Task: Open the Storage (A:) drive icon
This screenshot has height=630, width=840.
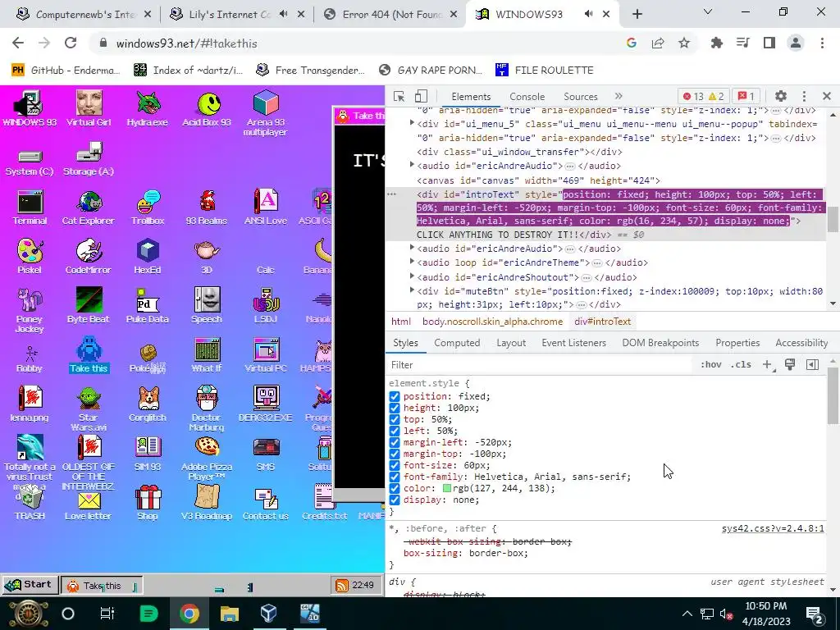Action: 89,160
